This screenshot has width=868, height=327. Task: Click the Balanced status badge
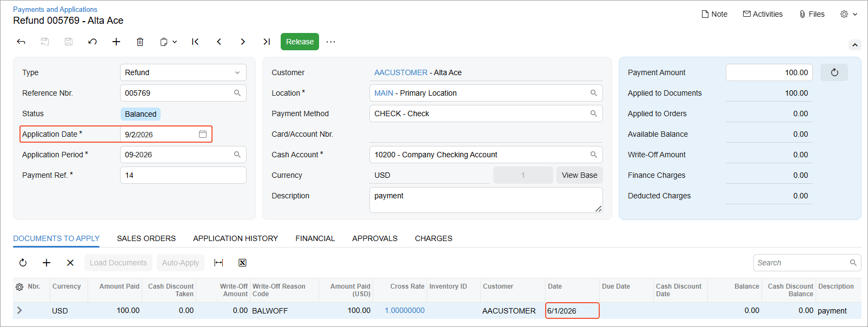coord(141,114)
